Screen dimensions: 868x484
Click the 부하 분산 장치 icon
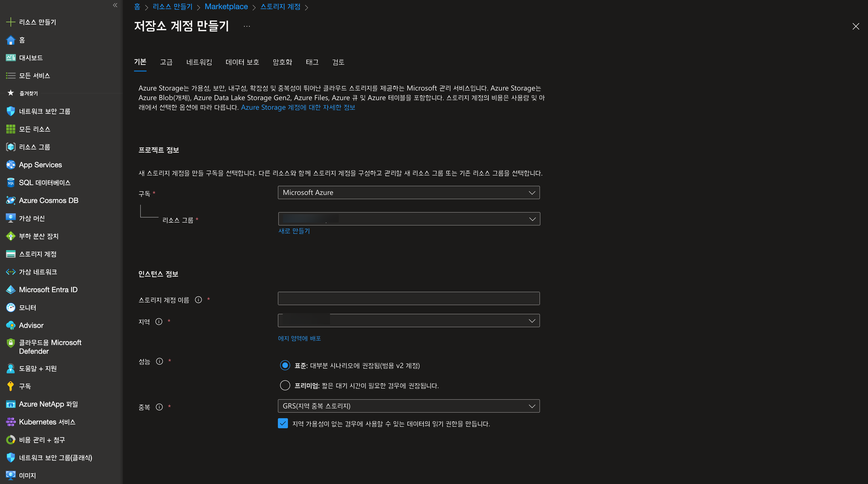(x=11, y=236)
